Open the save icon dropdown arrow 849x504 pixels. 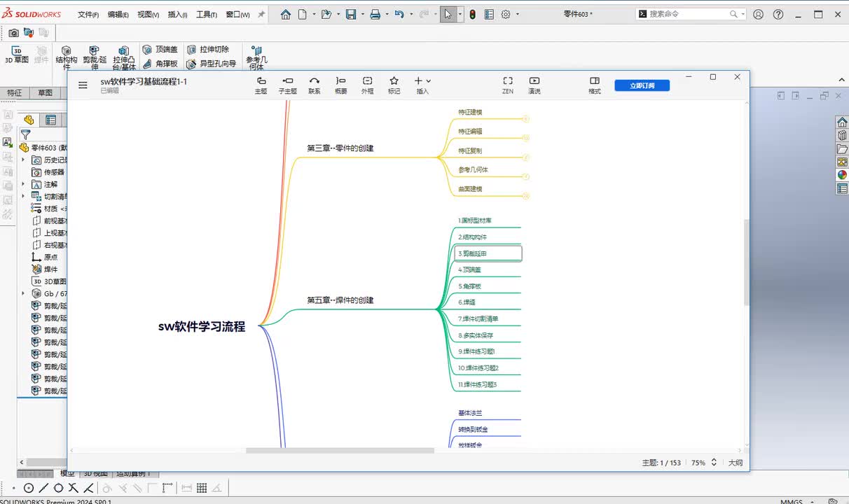(x=361, y=14)
